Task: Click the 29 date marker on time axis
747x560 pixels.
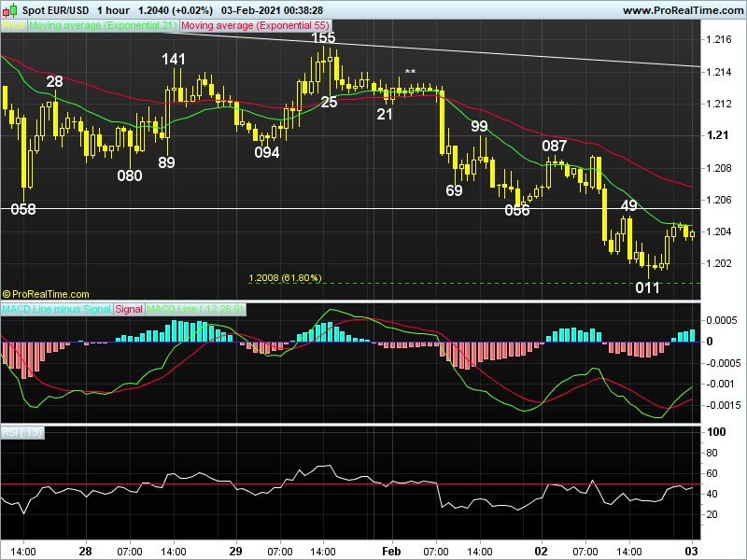Action: tap(236, 550)
